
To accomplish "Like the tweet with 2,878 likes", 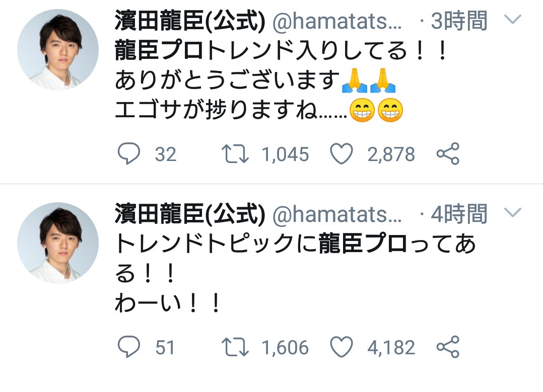I will click(x=342, y=154).
